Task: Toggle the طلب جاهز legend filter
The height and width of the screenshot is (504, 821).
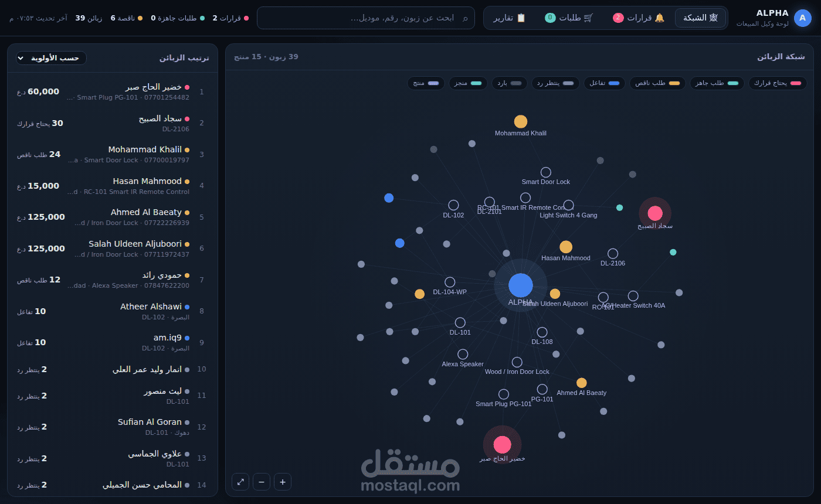Action: tap(717, 83)
